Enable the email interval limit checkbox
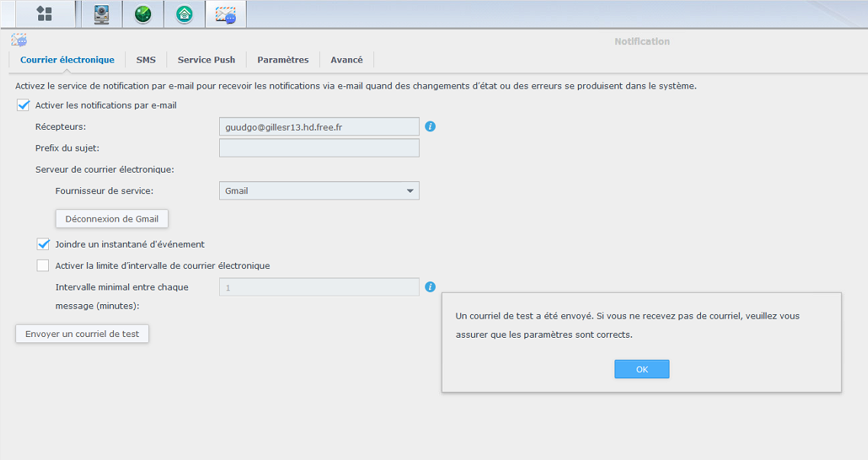The height and width of the screenshot is (460, 868). [43, 265]
